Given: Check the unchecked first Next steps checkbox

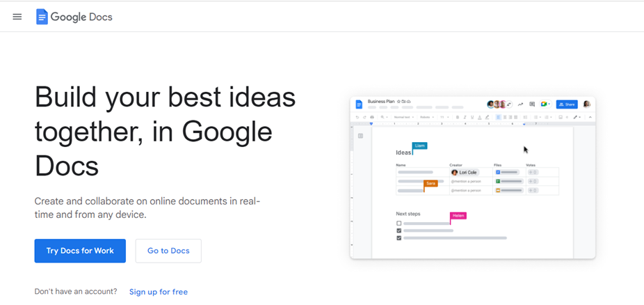Looking at the screenshot, I should point(399,224).
